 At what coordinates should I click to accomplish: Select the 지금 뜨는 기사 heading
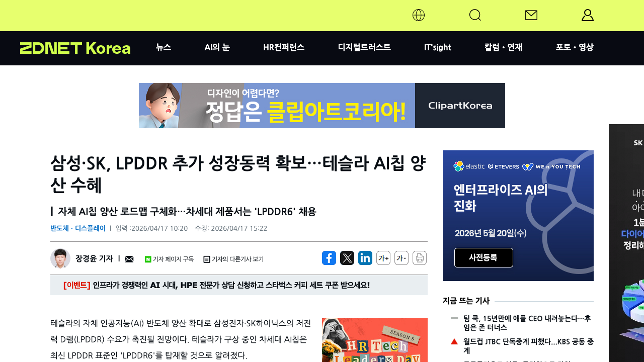466,301
